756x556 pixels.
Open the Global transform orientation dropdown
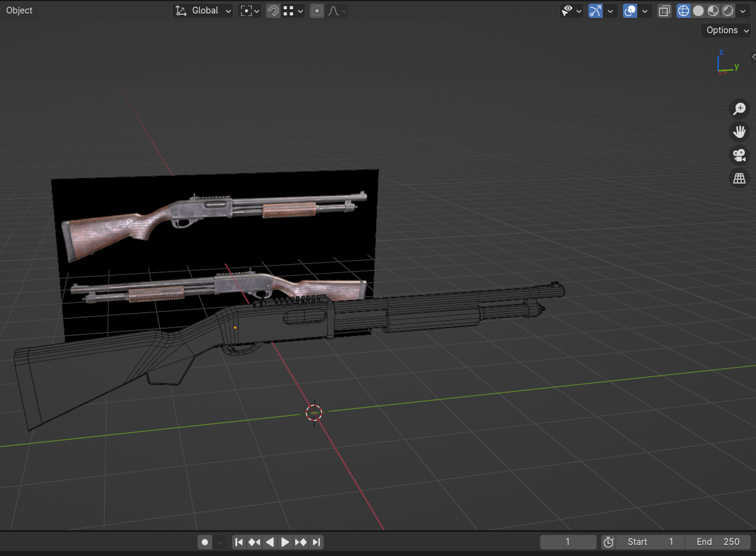click(x=203, y=10)
